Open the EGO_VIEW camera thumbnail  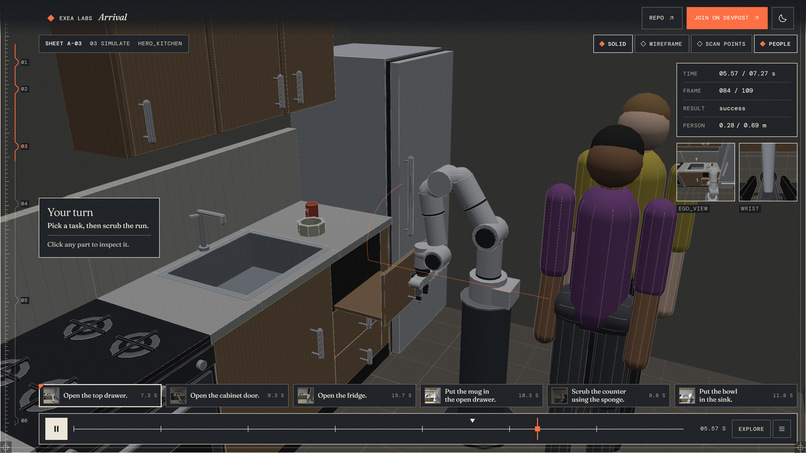click(x=705, y=172)
